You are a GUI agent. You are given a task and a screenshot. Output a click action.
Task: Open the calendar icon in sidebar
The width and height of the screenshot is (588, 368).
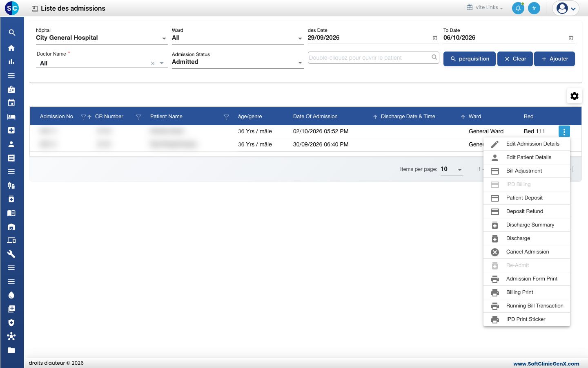click(11, 103)
